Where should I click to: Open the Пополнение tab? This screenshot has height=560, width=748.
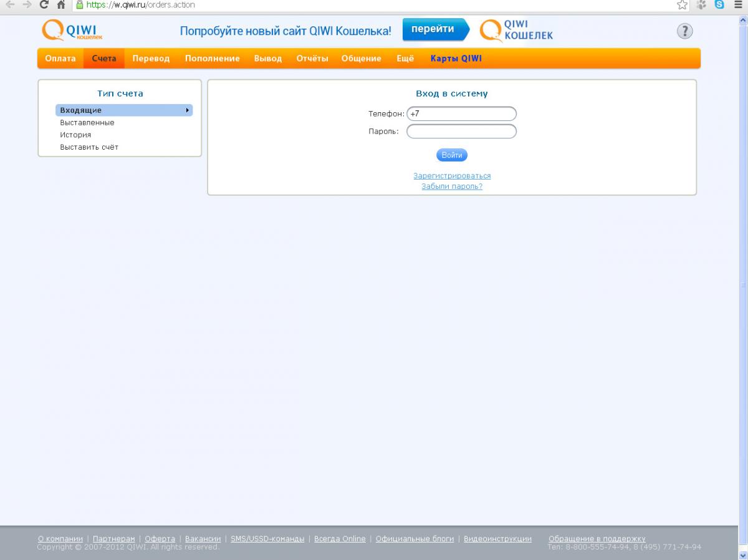point(212,59)
